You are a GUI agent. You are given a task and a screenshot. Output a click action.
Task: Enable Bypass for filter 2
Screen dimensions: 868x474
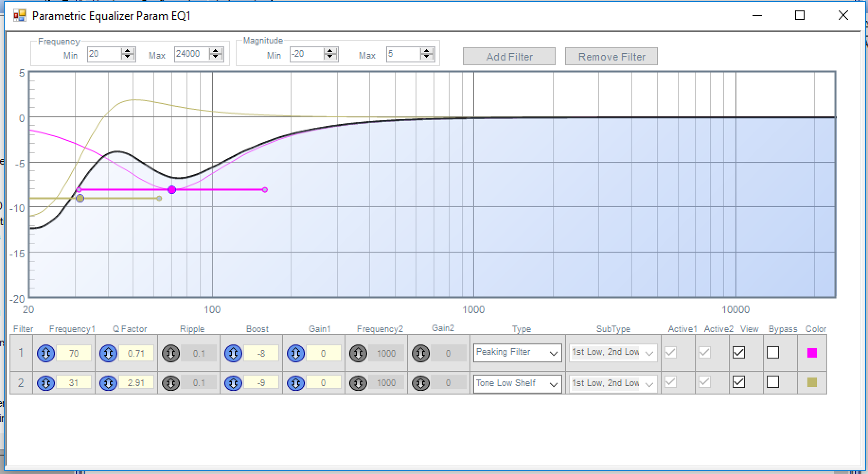tap(773, 382)
